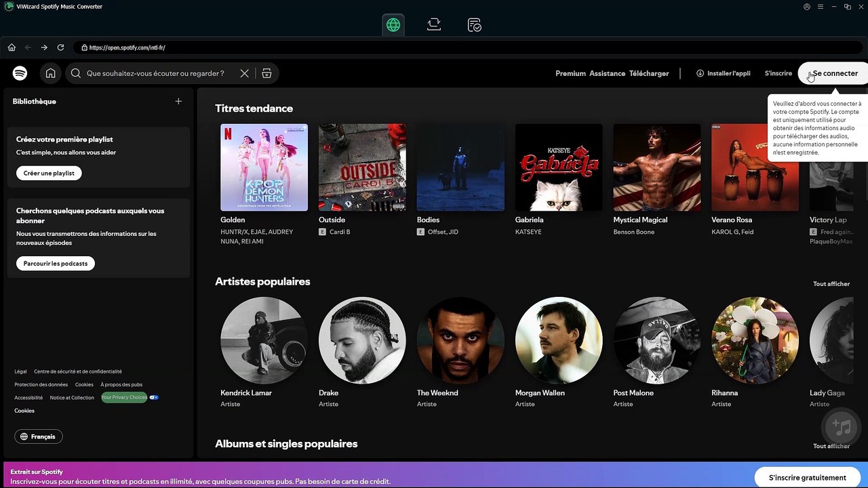Open the Outside Cardi B cover
The image size is (868, 488).
coord(362,167)
